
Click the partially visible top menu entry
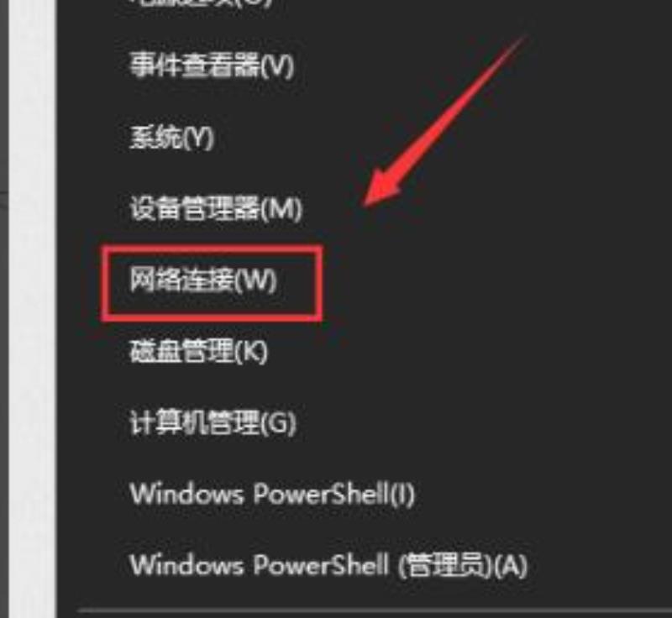click(202, 3)
